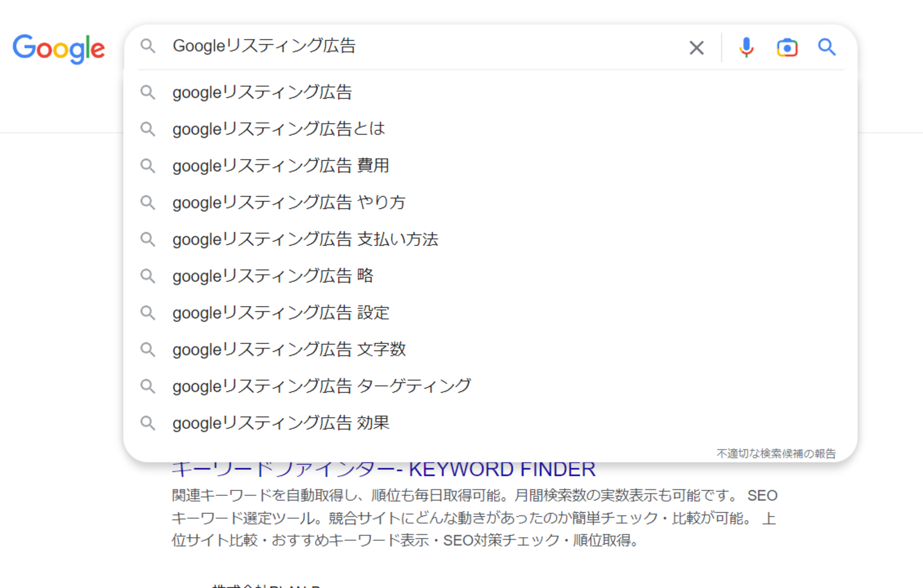Click 不適切な検索候補の報告 link
This screenshot has height=588, width=923.
click(x=776, y=453)
